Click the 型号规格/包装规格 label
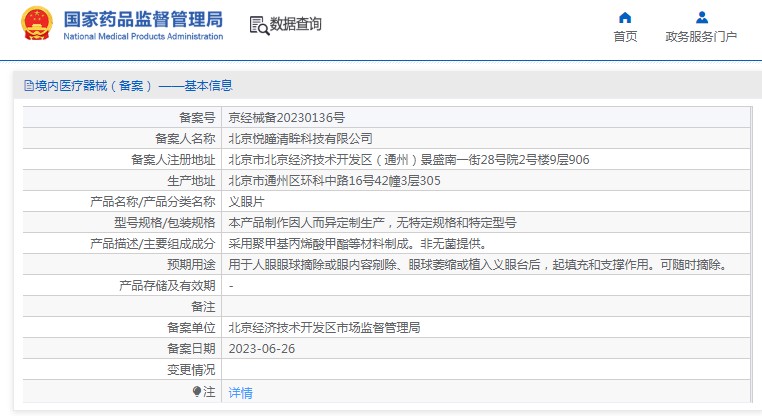 (x=165, y=223)
